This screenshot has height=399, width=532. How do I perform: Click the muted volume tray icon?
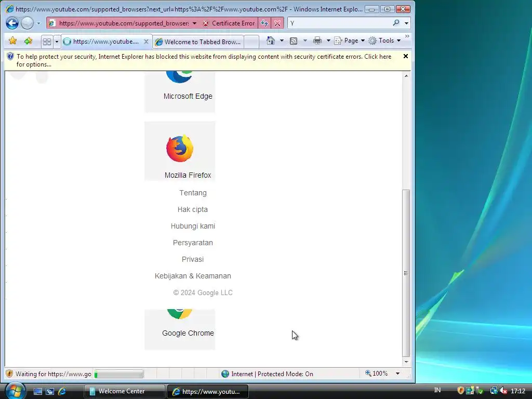click(503, 391)
